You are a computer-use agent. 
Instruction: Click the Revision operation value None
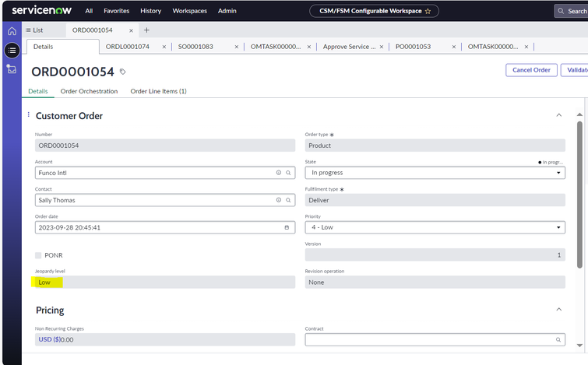[435, 283]
